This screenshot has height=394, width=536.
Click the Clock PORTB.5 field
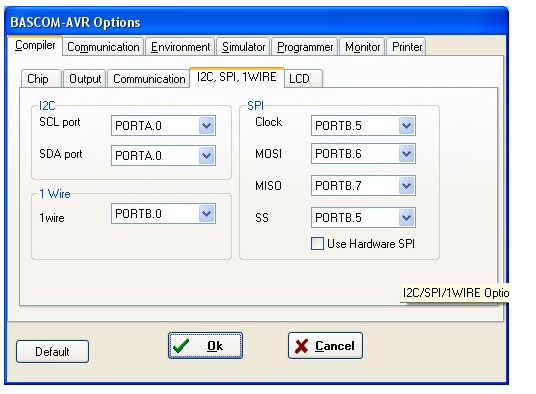coord(363,126)
